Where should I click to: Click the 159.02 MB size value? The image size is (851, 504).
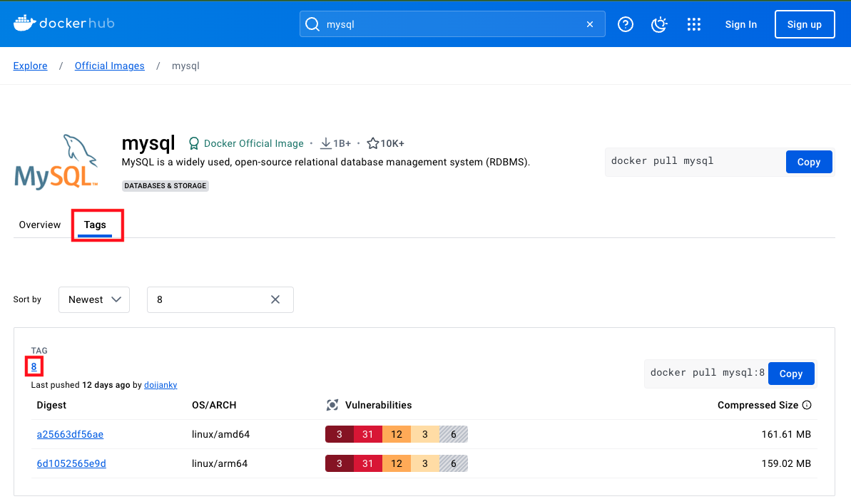tap(786, 463)
